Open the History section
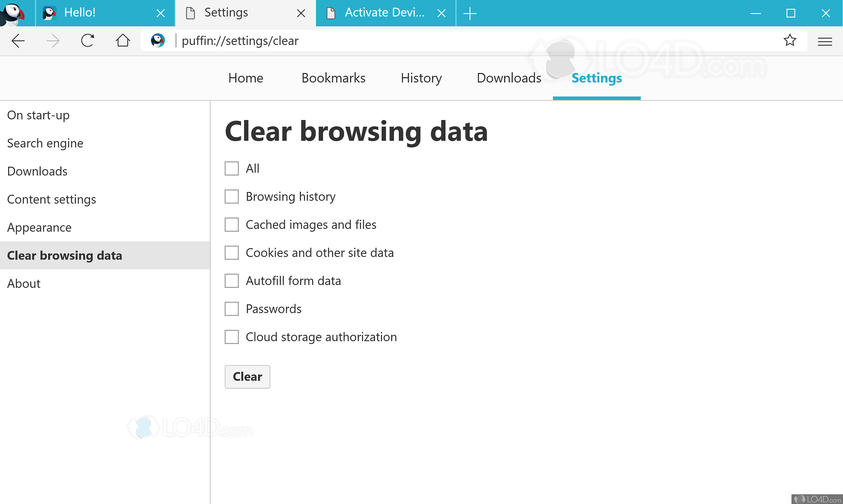The image size is (843, 504). (x=421, y=78)
